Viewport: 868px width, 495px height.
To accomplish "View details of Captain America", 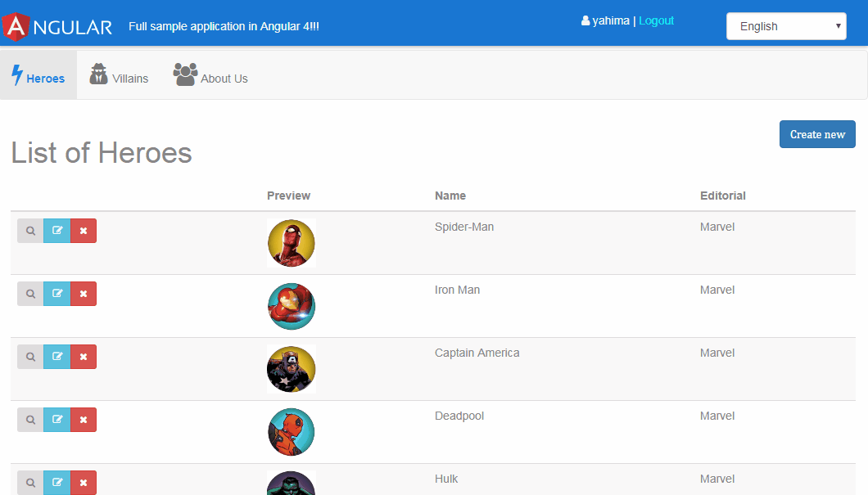I will (x=30, y=357).
